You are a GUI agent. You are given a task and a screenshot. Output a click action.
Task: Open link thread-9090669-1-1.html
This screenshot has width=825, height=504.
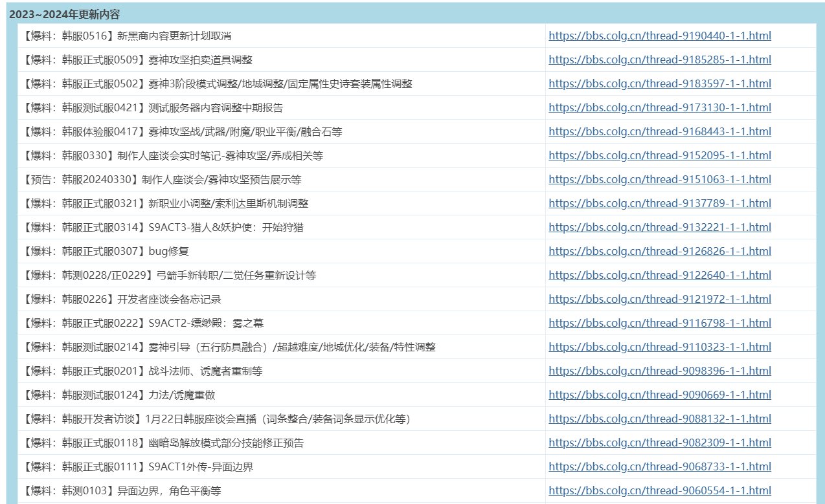tap(660, 395)
